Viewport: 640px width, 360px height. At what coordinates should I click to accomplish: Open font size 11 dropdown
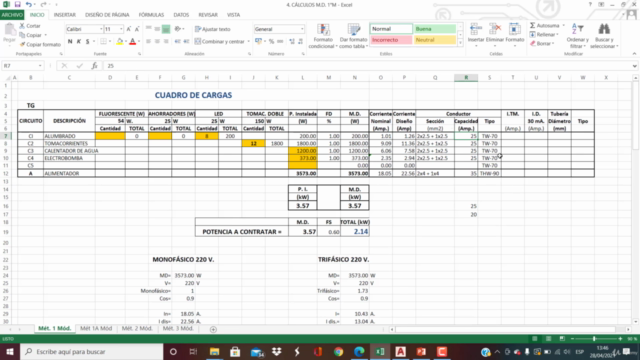pos(121,29)
